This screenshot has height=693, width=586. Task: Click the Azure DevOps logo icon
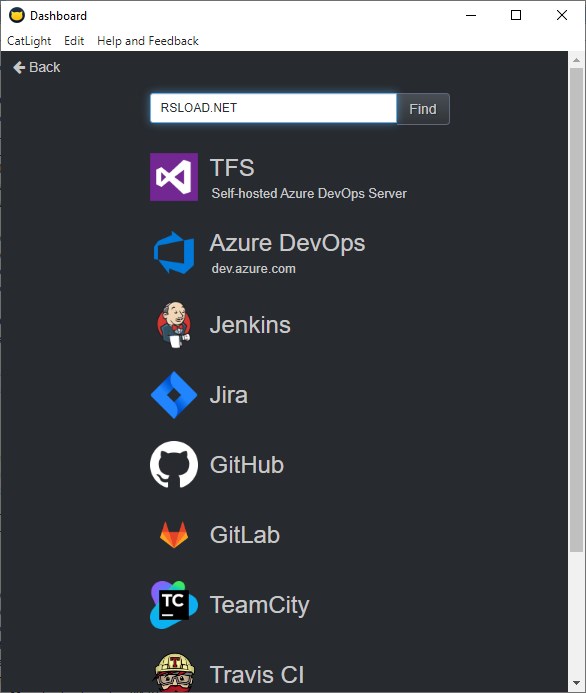[174, 253]
